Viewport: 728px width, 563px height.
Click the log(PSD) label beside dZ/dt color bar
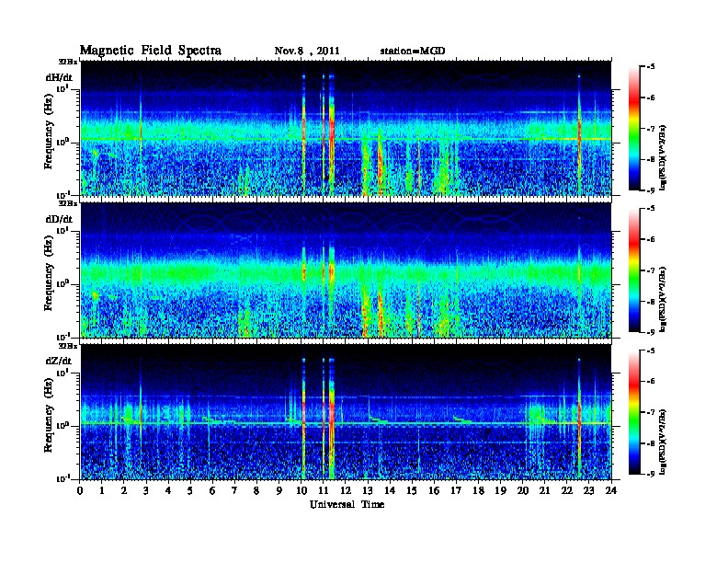(664, 442)
